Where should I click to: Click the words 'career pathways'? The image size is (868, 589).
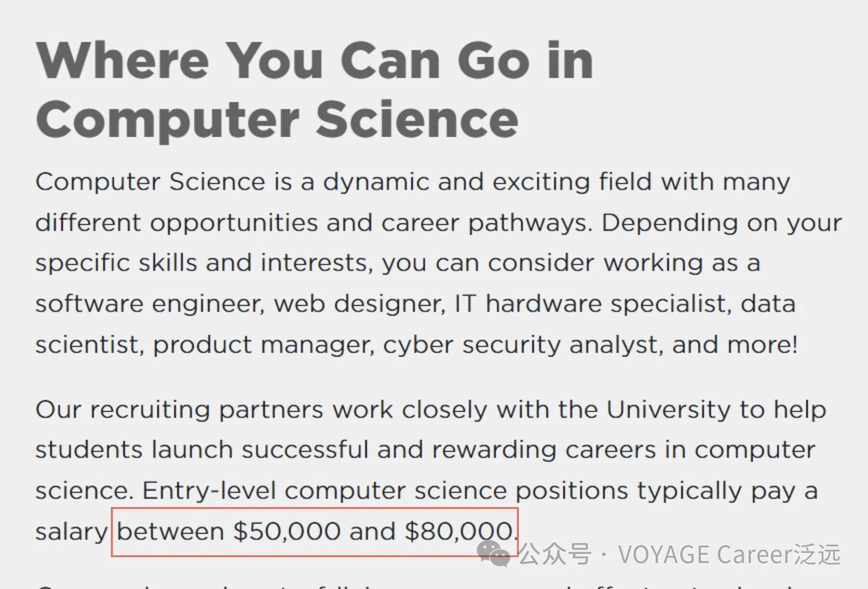coord(486,223)
